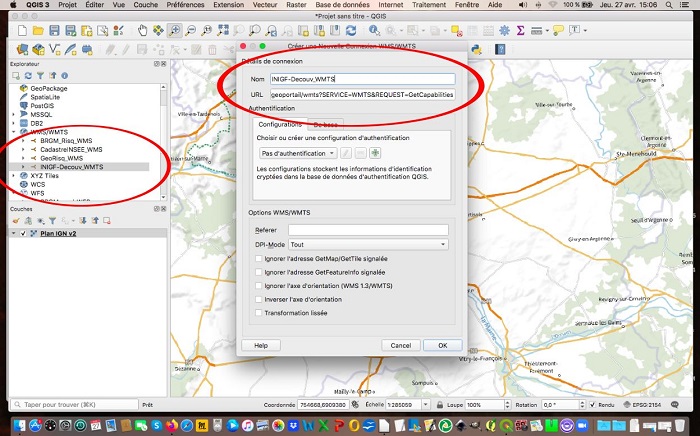Open the Pas d'authentification dropdown
The height and width of the screenshot is (436, 700).
pyautogui.click(x=298, y=153)
